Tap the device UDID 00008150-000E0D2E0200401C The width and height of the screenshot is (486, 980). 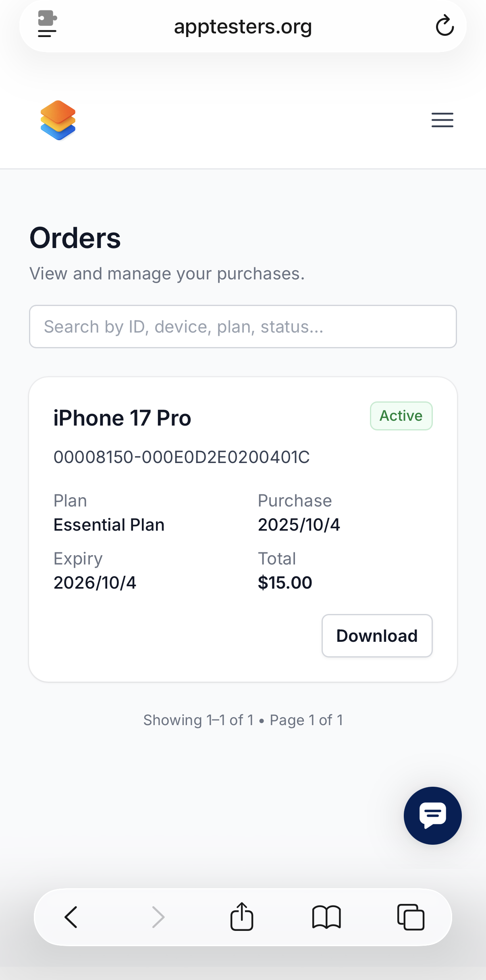coord(181,457)
